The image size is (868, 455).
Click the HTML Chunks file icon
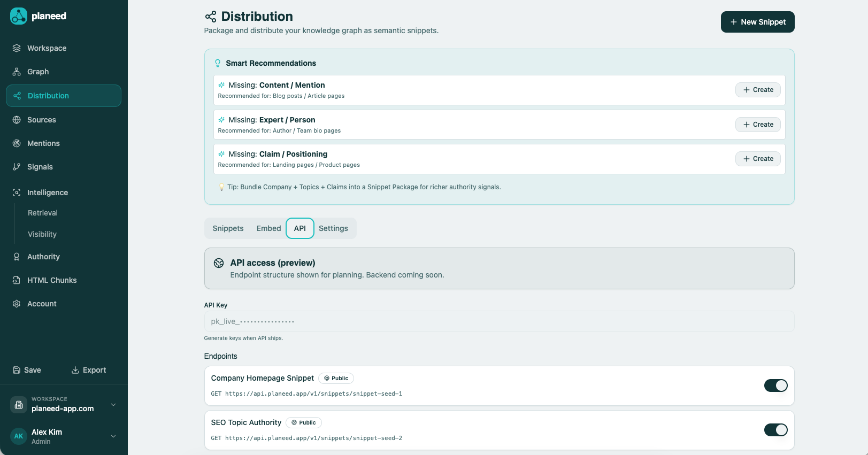coord(17,280)
